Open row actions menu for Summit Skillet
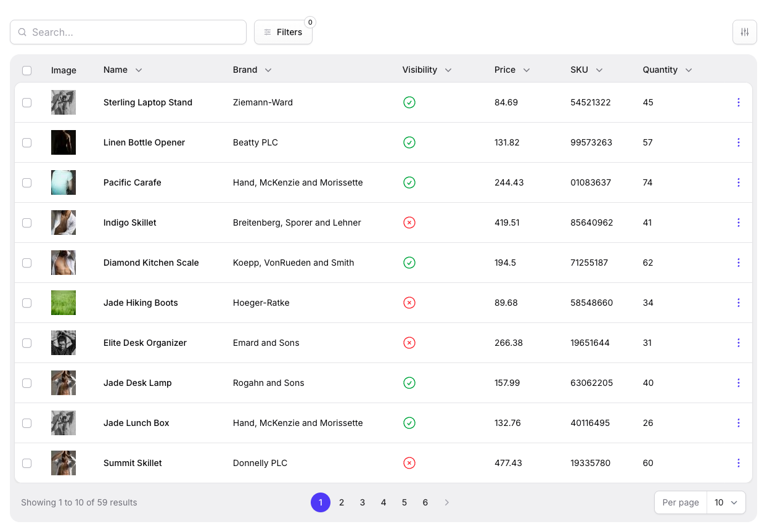The image size is (767, 532). 738,463
